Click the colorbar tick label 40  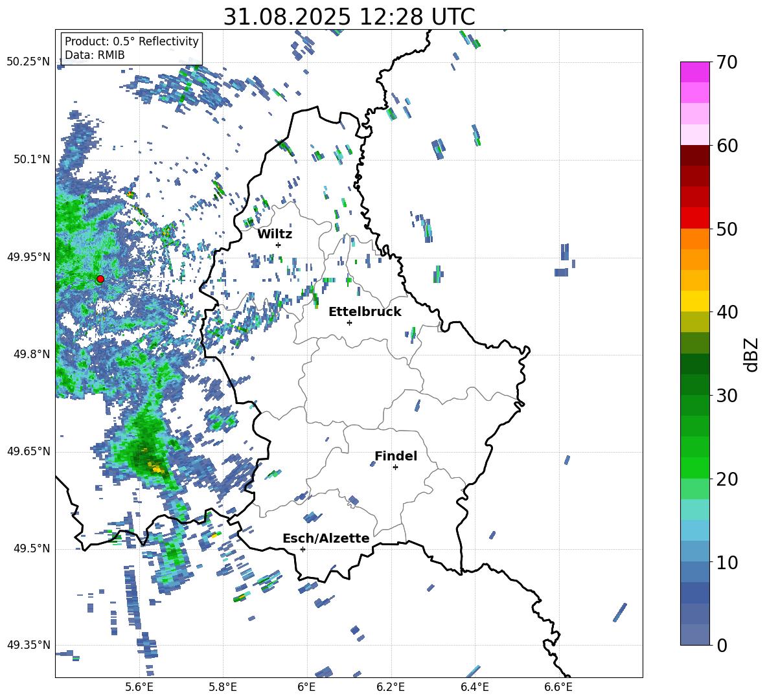click(x=727, y=312)
